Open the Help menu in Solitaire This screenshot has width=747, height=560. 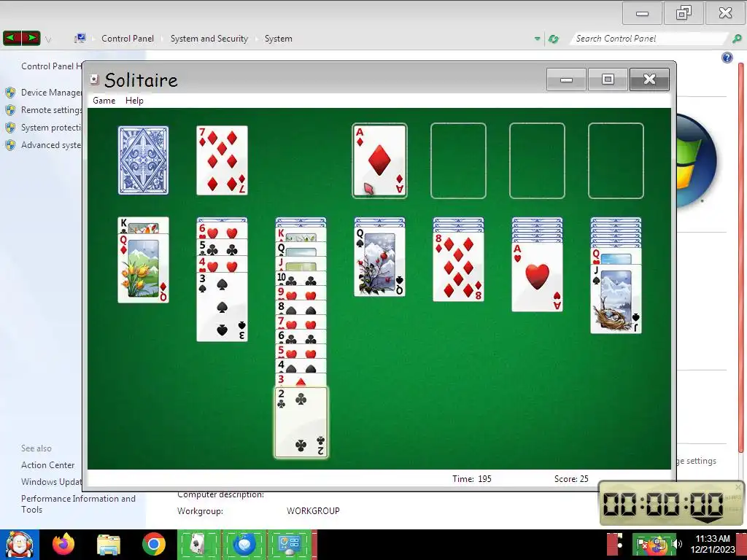pyautogui.click(x=134, y=101)
